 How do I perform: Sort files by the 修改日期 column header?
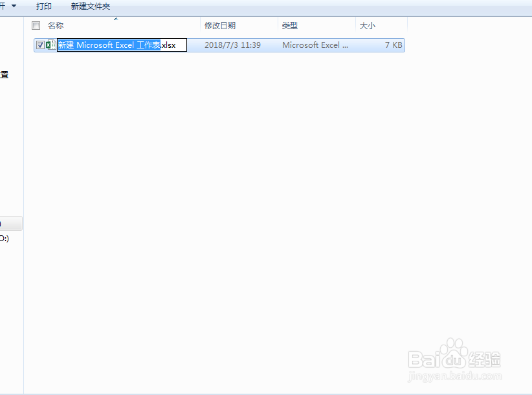click(220, 25)
